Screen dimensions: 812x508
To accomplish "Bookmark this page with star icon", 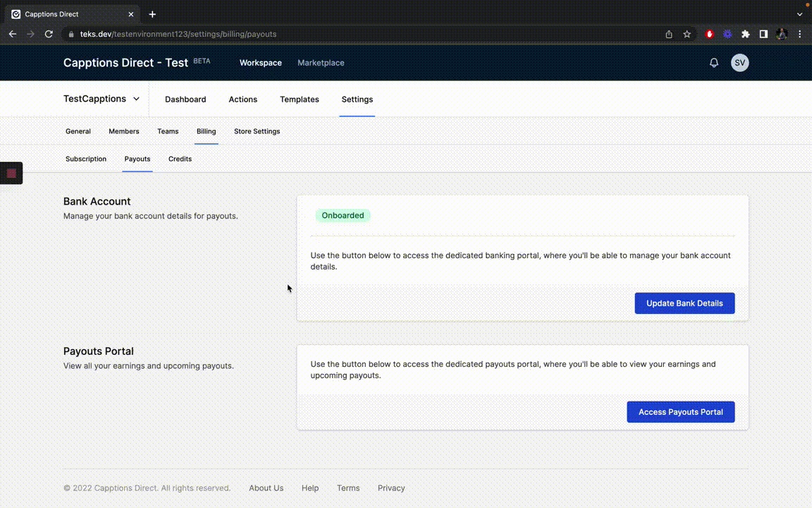I will 687,34.
